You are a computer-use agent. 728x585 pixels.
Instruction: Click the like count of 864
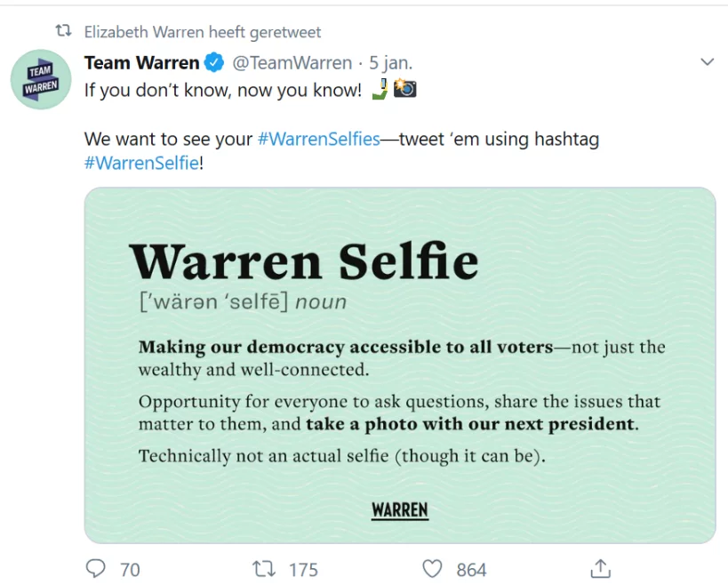click(x=471, y=569)
